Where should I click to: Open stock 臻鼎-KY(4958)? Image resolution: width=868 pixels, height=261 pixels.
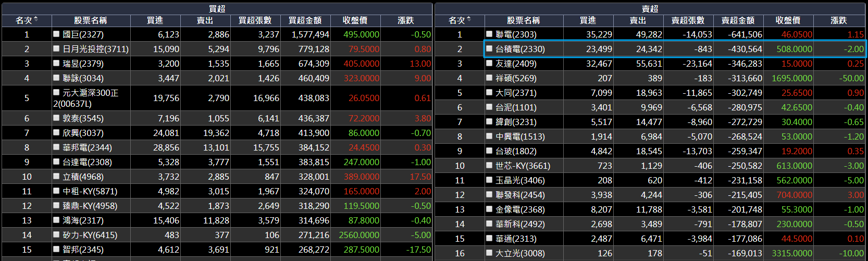click(90, 206)
